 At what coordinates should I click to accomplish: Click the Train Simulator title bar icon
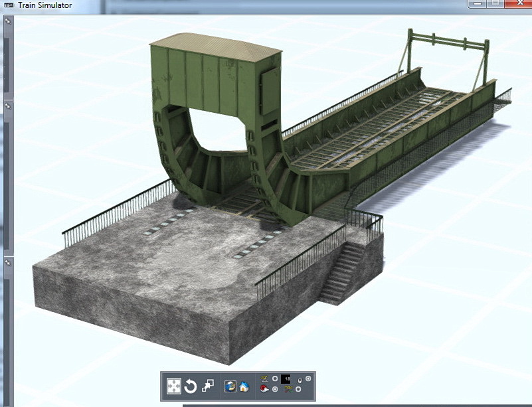9,5
